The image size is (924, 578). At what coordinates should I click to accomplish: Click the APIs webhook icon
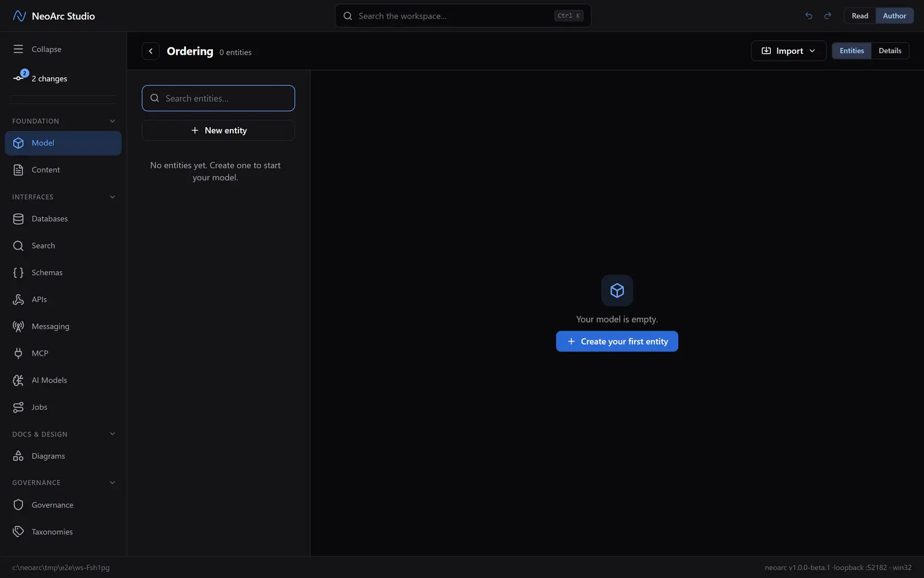(x=18, y=299)
